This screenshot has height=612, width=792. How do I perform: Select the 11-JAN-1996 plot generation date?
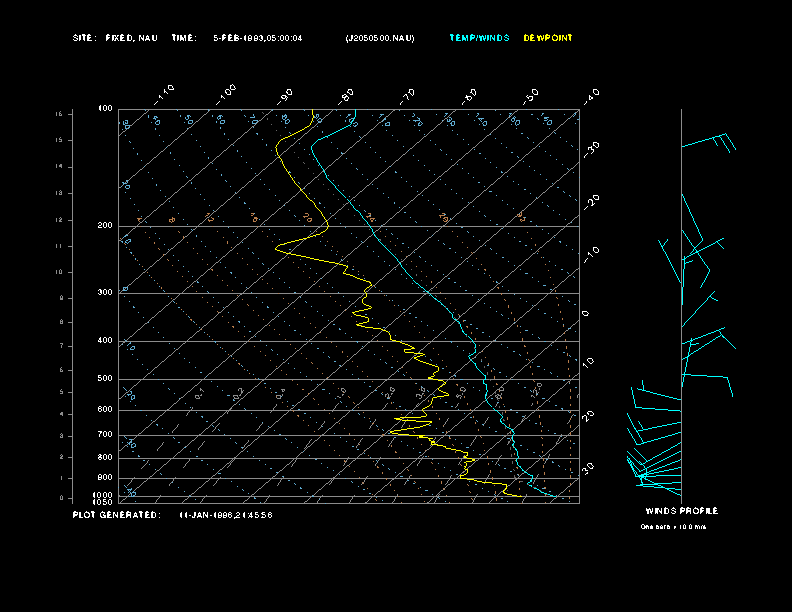226,515
